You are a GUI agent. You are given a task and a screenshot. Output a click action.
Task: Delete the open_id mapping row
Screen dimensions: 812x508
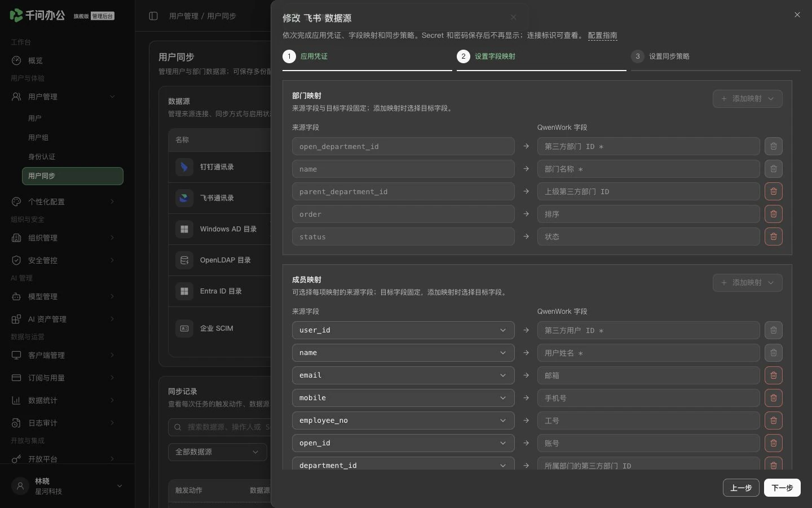pyautogui.click(x=773, y=443)
